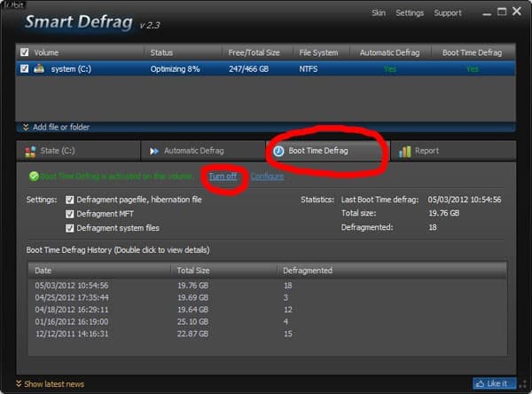Maximize the Smart Defrag window
Viewport: 532px width, 394px height.
502,12
